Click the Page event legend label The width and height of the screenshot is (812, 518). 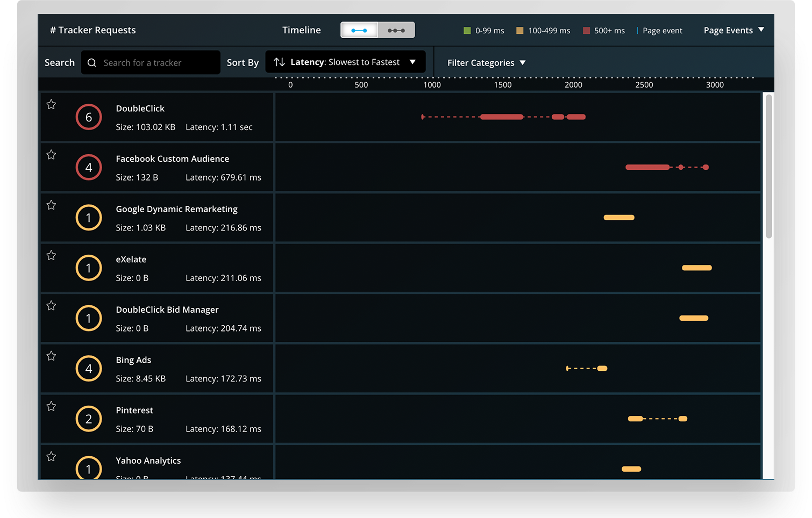pos(663,31)
